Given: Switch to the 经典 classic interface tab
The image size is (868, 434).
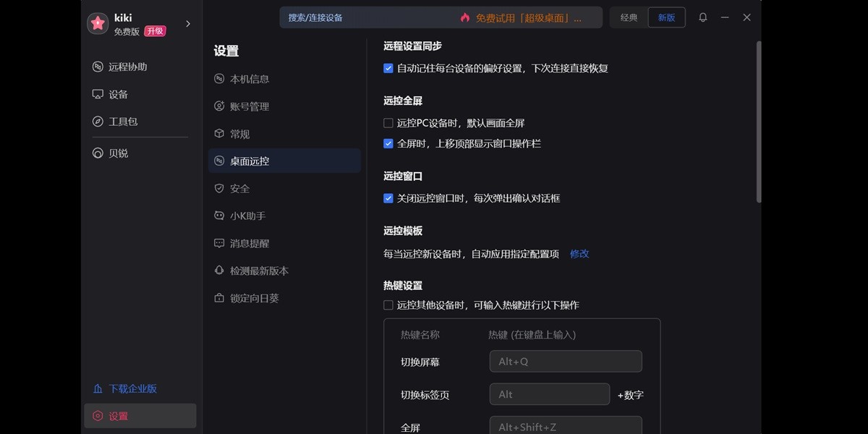Looking at the screenshot, I should click(x=629, y=17).
